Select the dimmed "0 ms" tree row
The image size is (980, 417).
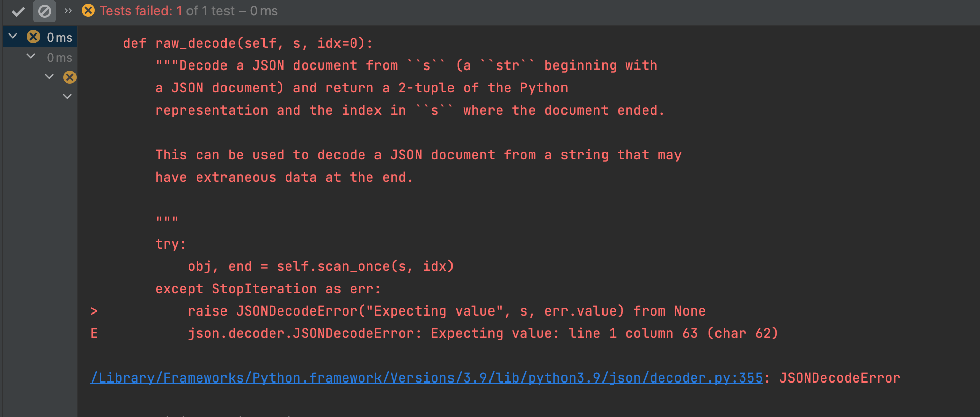pos(59,58)
